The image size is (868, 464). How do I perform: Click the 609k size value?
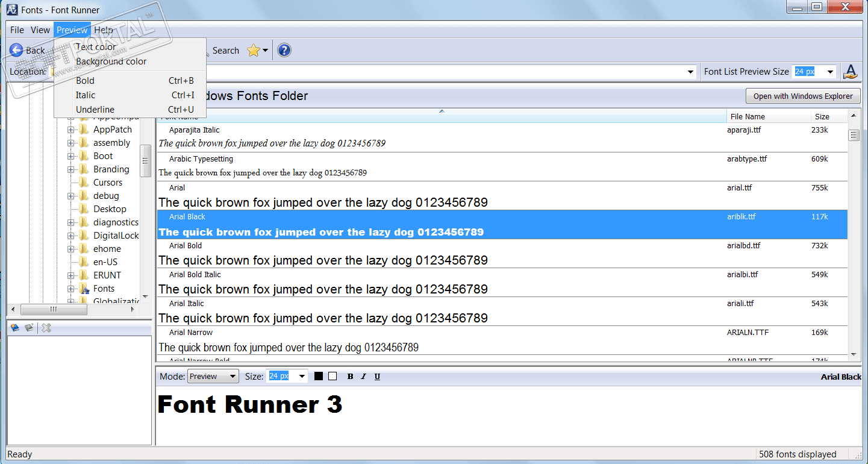[x=820, y=159]
